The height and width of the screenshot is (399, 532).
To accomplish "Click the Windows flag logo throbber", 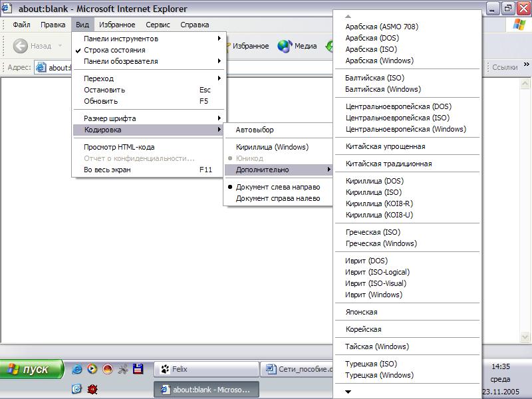I will (x=519, y=25).
